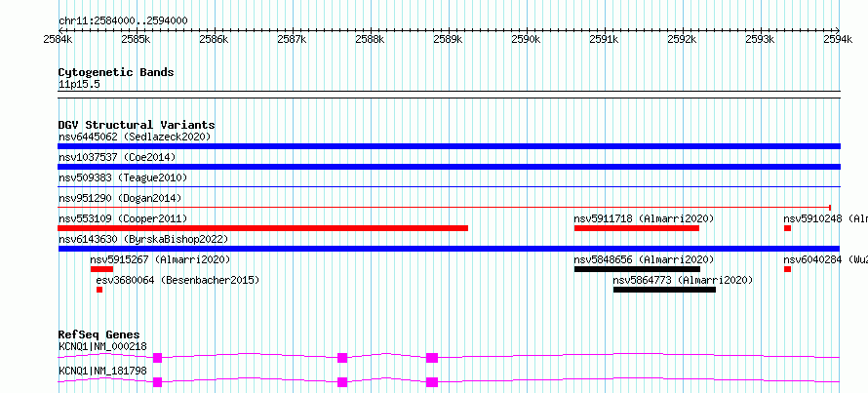Click the 2588k ruler position
This screenshot has height=393, width=868.
(371, 39)
